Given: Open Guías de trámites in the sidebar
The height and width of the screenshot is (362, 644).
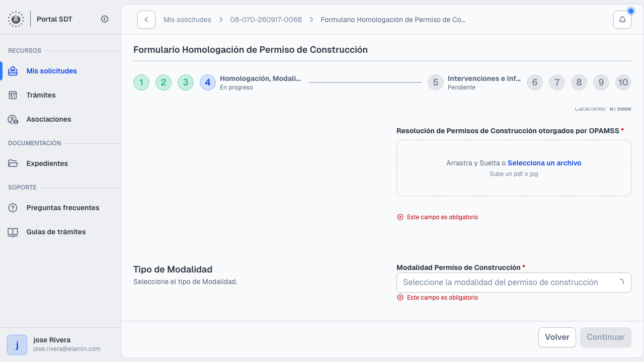Looking at the screenshot, I should pyautogui.click(x=60, y=232).
